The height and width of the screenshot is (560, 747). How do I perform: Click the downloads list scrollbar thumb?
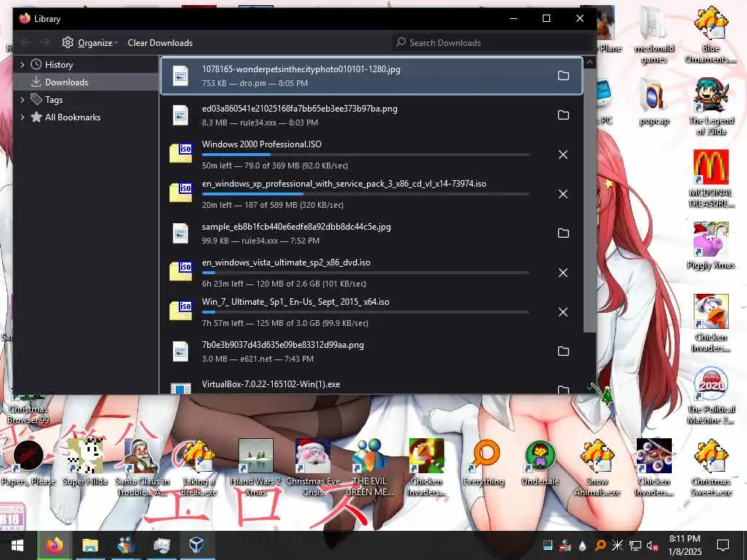(589, 200)
